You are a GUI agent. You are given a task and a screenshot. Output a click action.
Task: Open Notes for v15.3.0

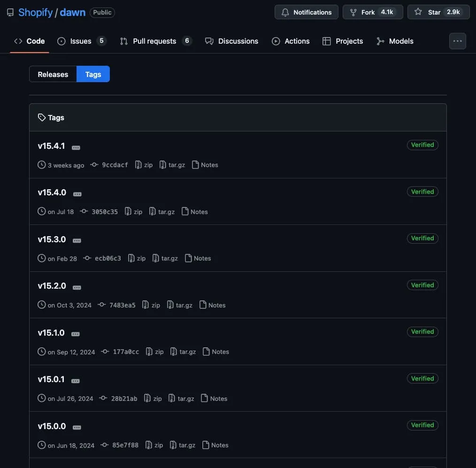pyautogui.click(x=198, y=258)
